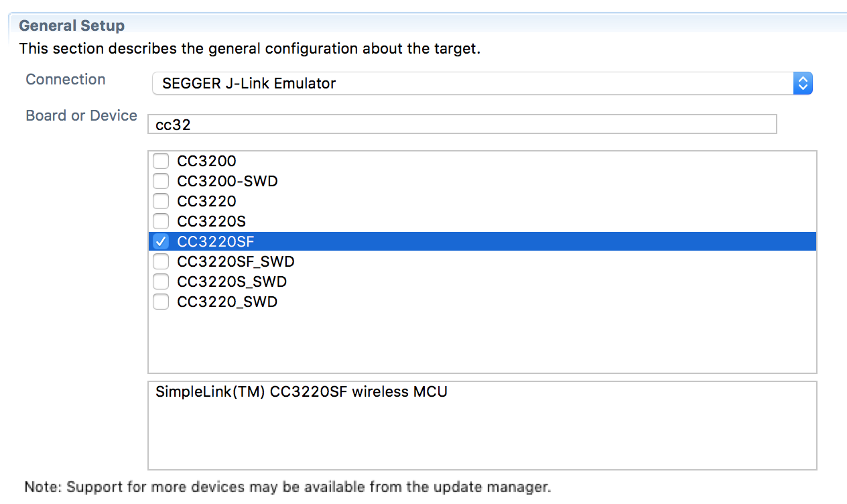Check the CC3220S_SWD checkbox

(161, 281)
